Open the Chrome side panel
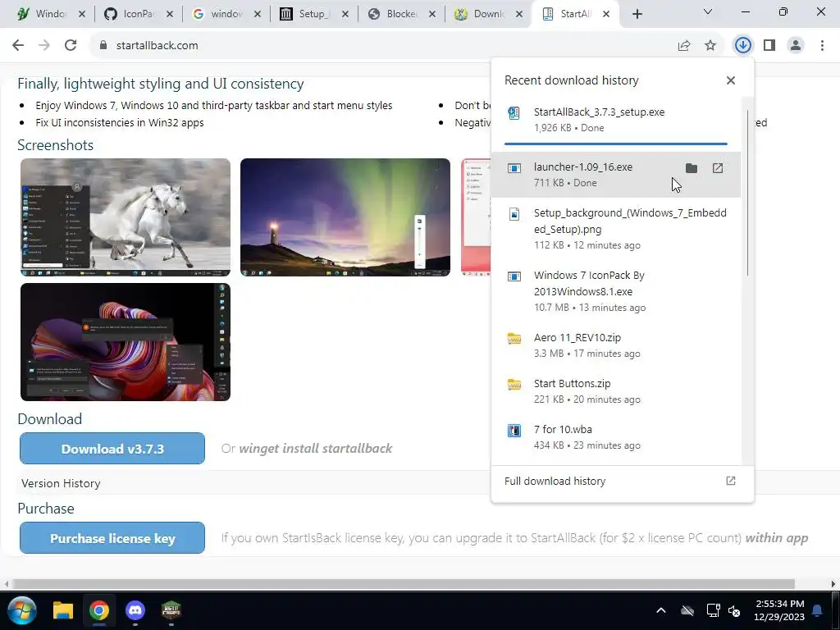 click(x=769, y=46)
